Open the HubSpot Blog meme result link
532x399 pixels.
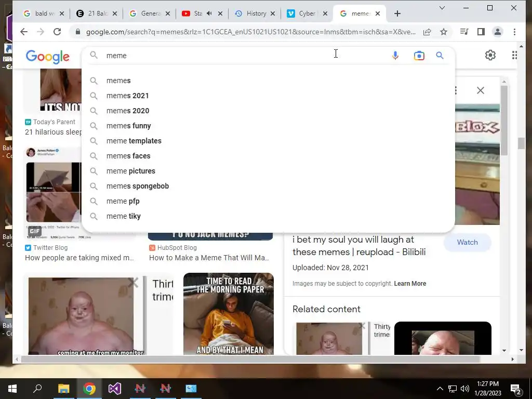coord(209,258)
